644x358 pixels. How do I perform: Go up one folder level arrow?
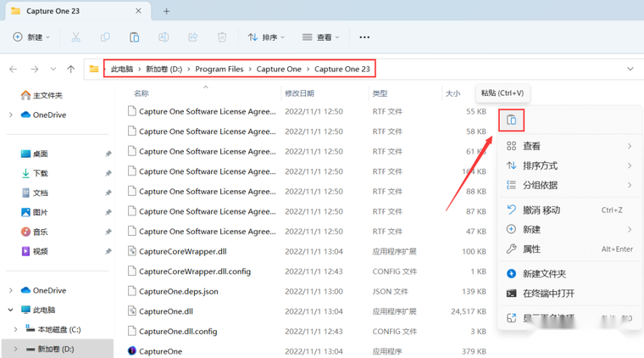71,69
